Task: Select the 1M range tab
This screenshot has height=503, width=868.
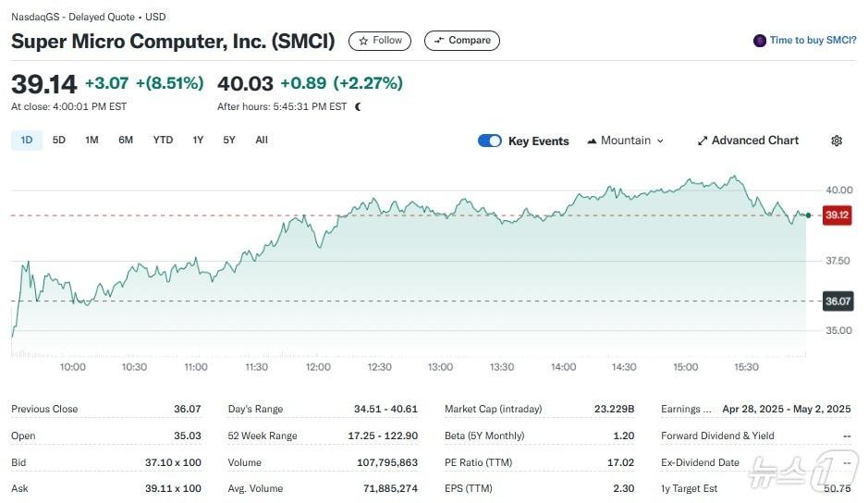Action: pyautogui.click(x=92, y=141)
